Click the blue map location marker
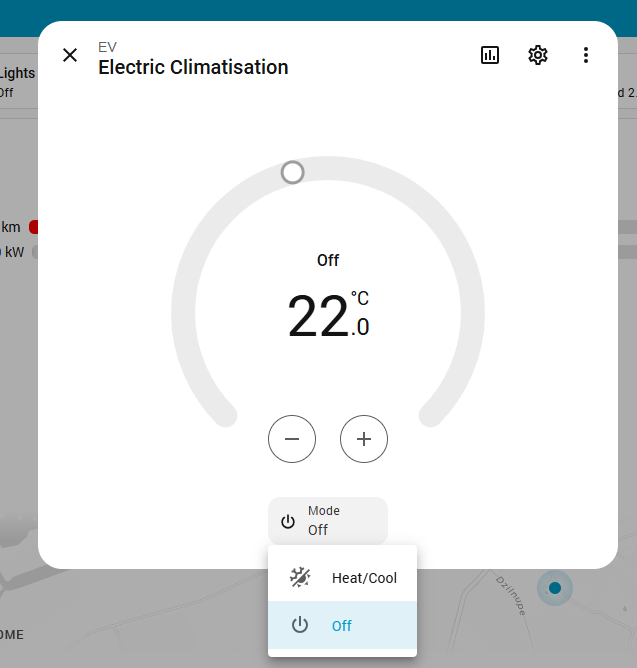Screen dimensions: 637x668 tap(555, 588)
